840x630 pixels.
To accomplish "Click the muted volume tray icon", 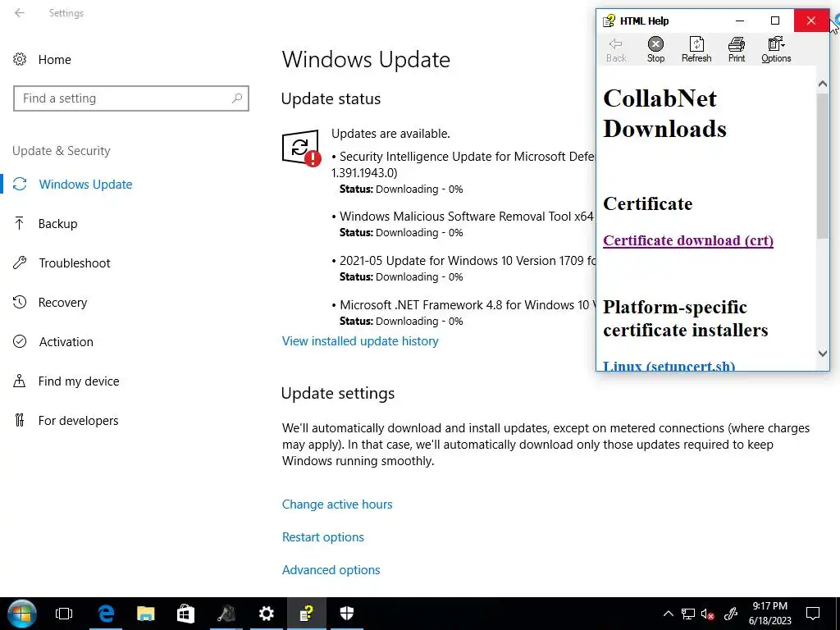I will [x=708, y=614].
